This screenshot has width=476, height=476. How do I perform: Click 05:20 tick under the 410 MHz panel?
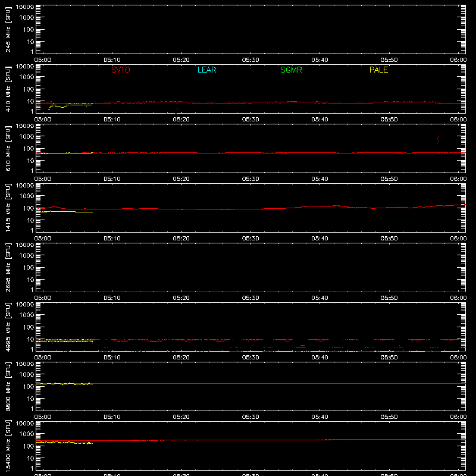click(x=181, y=120)
